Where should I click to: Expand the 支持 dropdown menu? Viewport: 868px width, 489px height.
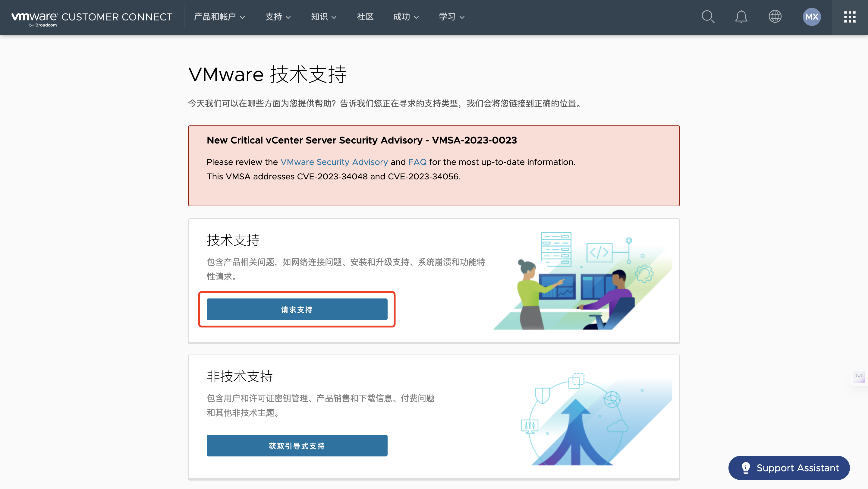278,17
